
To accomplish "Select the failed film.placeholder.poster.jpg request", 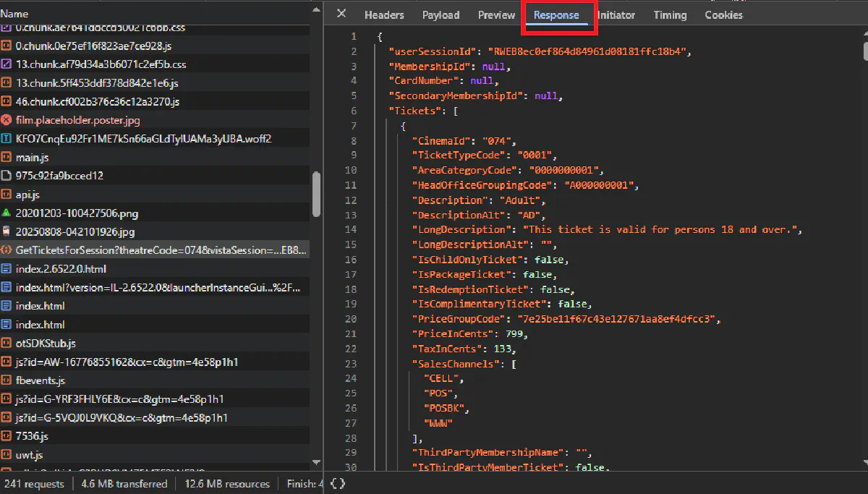I will pyautogui.click(x=77, y=120).
